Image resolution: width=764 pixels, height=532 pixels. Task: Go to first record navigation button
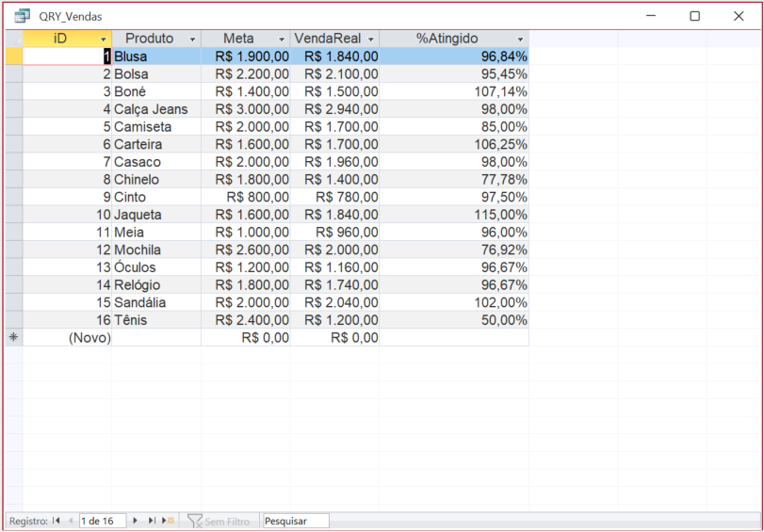(x=57, y=521)
